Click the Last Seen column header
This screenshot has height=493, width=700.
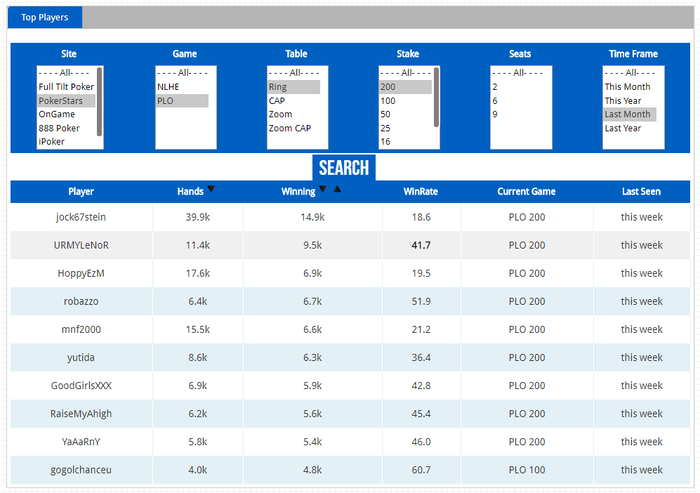click(x=641, y=192)
